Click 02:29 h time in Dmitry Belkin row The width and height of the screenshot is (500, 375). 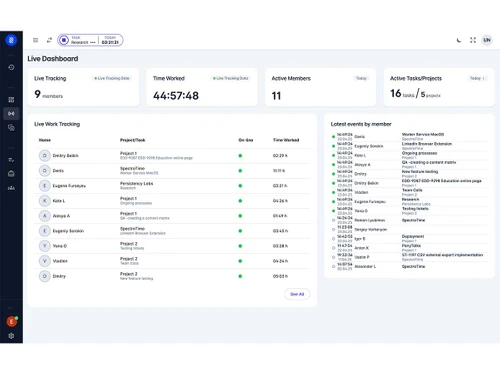coord(280,156)
